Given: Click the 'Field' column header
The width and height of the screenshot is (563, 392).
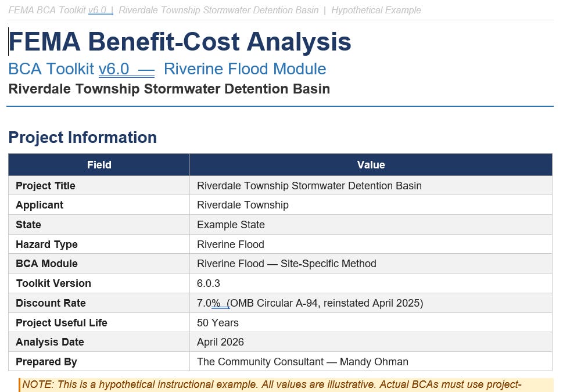Looking at the screenshot, I should [99, 165].
